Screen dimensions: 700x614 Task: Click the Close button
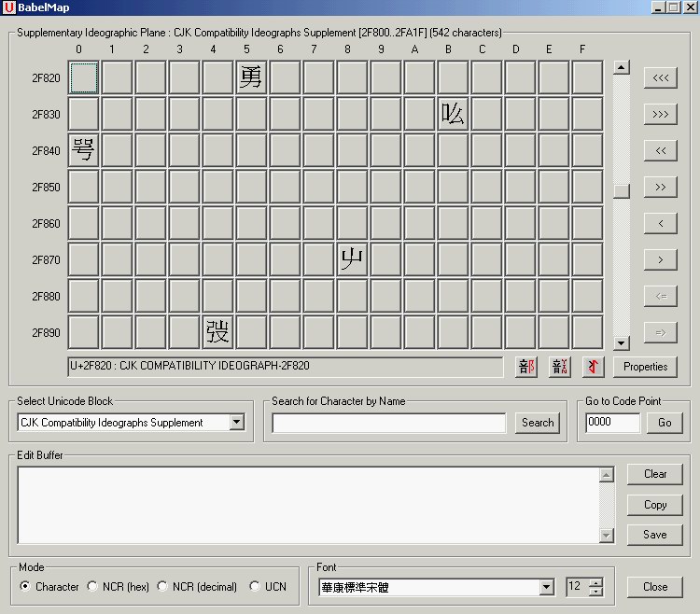(655, 587)
